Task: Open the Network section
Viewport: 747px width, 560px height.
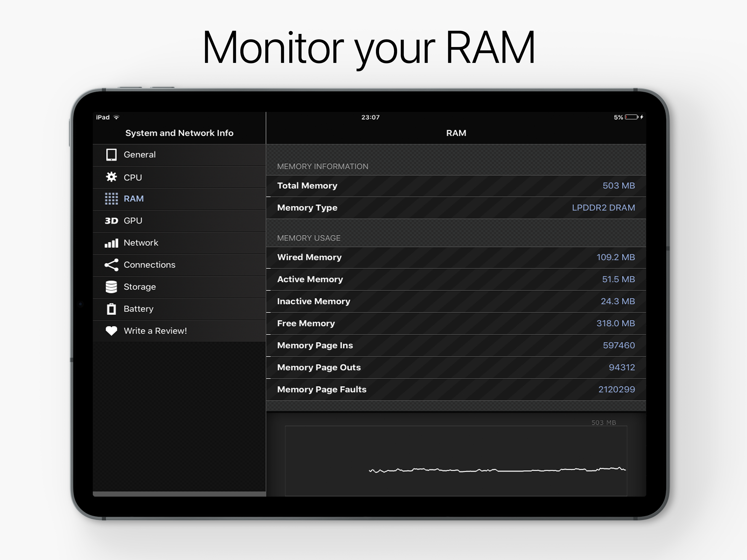Action: click(x=141, y=243)
